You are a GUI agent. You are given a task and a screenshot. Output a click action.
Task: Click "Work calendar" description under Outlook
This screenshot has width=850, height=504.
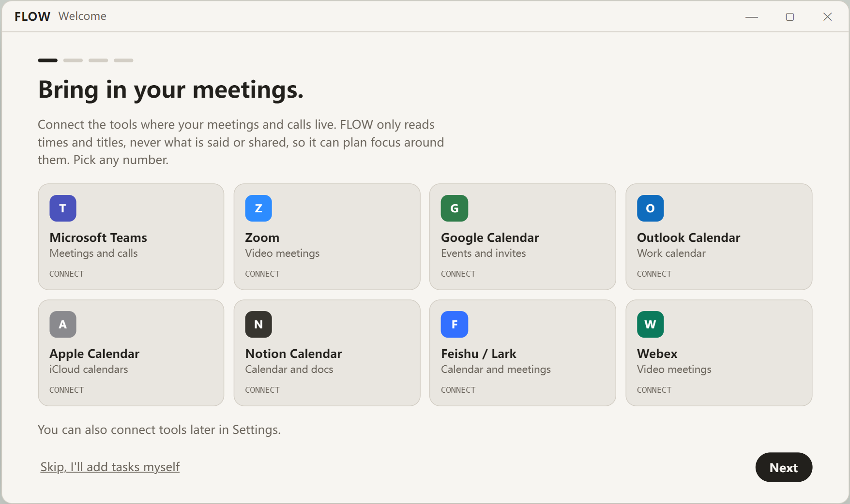coord(671,253)
